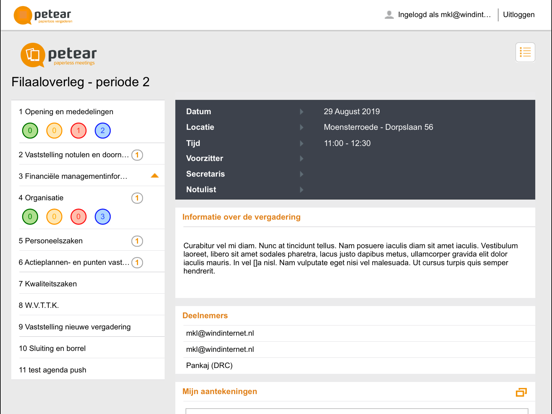Click the large petear paperless meetings logo
Viewport: 552px width, 414px height.
click(58, 55)
